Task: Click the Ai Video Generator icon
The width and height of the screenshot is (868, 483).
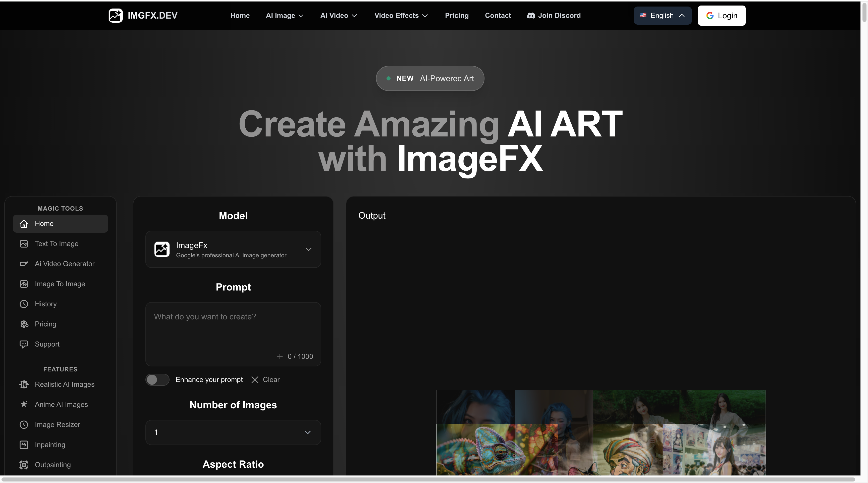Action: (24, 264)
